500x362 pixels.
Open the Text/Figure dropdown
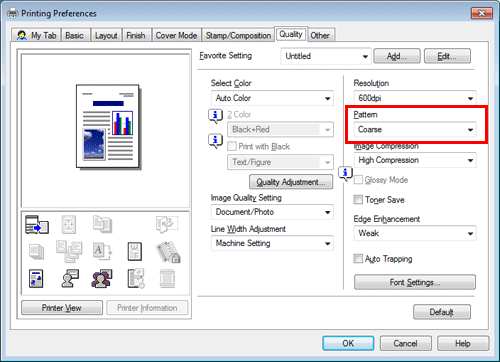click(x=280, y=162)
